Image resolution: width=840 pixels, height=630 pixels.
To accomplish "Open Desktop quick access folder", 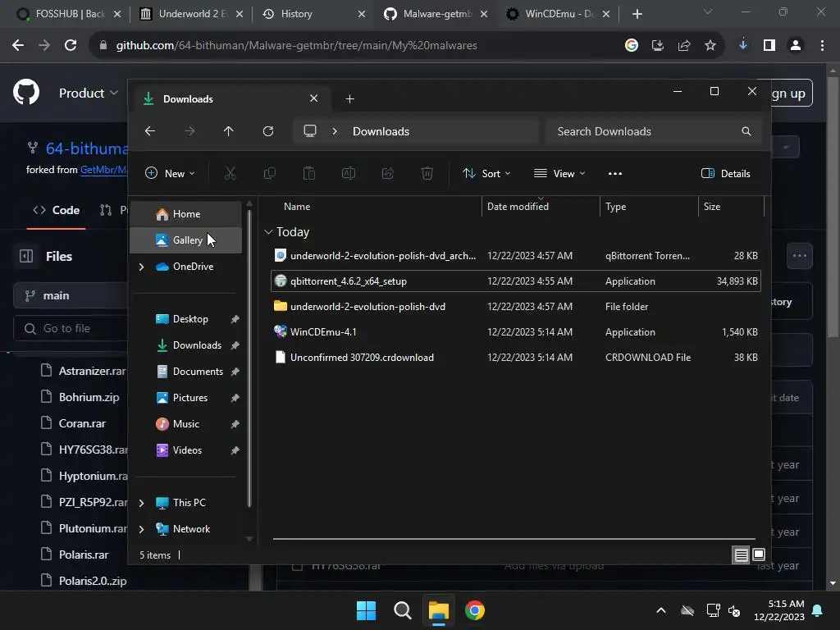I will (190, 319).
